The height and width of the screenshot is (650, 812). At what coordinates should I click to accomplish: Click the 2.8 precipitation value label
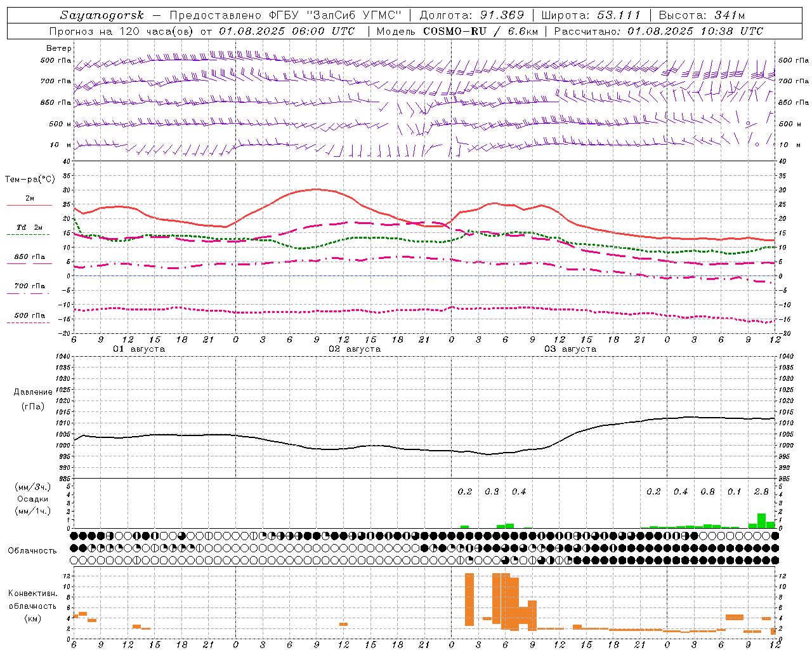(761, 491)
